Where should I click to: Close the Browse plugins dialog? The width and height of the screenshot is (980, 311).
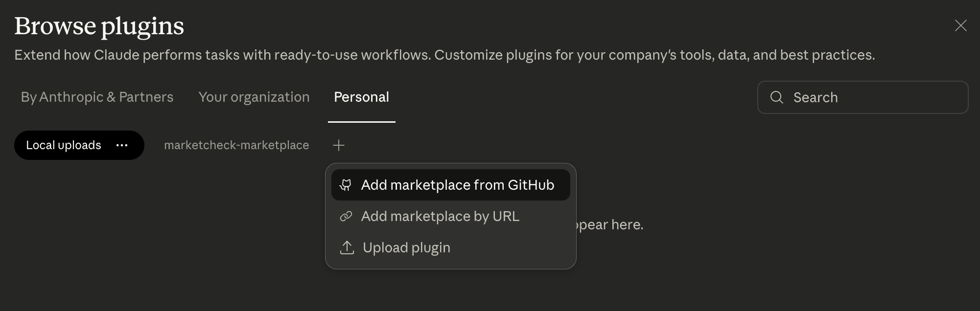point(960,25)
